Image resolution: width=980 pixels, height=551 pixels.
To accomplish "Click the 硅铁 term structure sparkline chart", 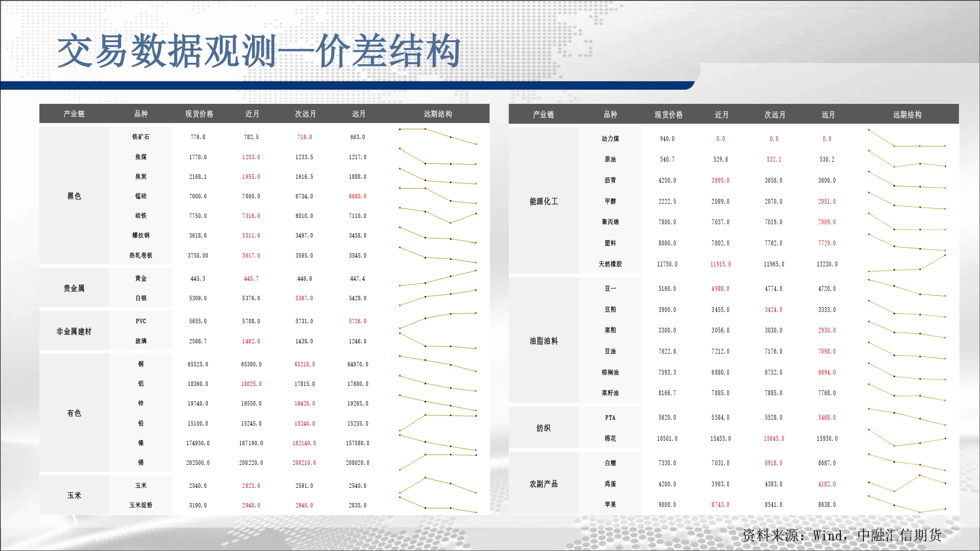I will (x=438, y=216).
